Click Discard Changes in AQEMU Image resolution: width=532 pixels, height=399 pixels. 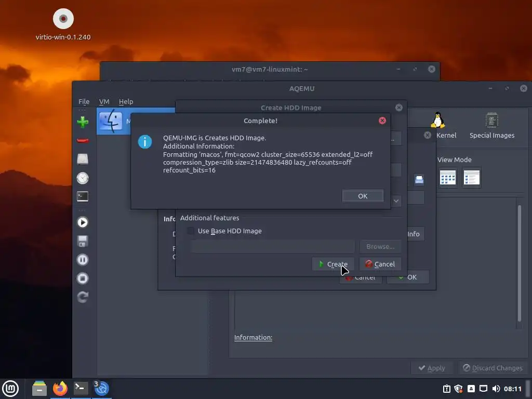[493, 368]
